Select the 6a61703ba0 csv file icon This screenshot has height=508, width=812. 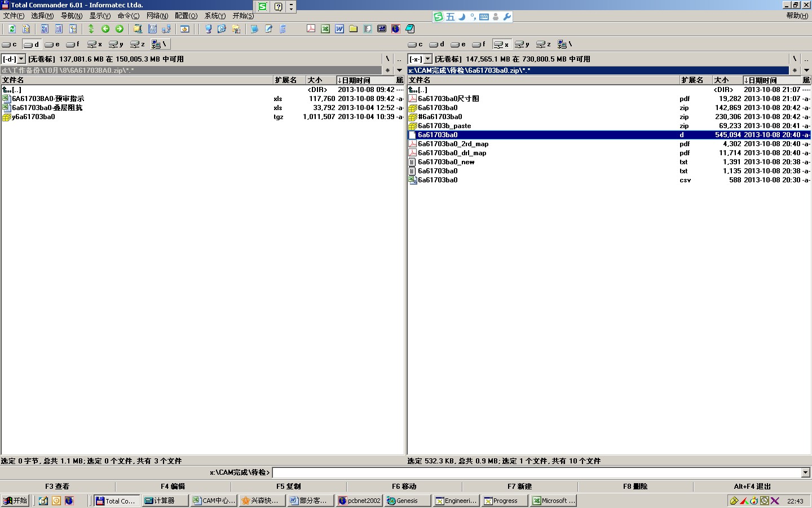coord(413,180)
